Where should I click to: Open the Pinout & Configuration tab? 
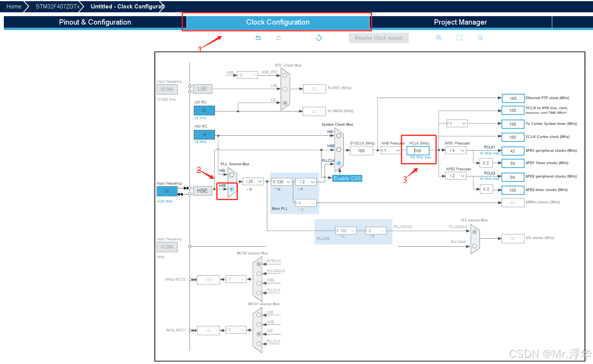tap(95, 22)
